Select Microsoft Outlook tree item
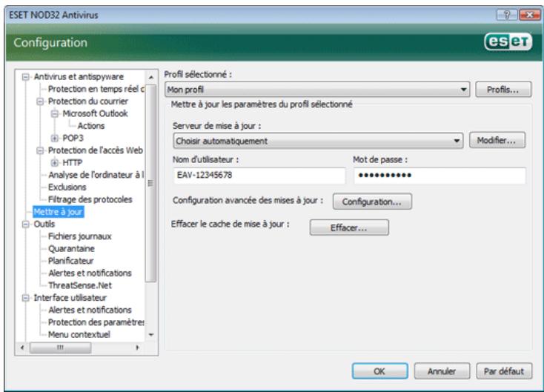This screenshot has width=544, height=392. pyautogui.click(x=95, y=113)
